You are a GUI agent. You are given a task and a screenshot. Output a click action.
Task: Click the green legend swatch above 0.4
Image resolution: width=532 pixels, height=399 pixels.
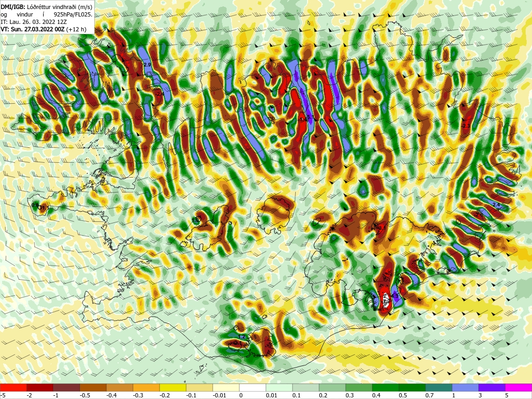tap(386, 387)
